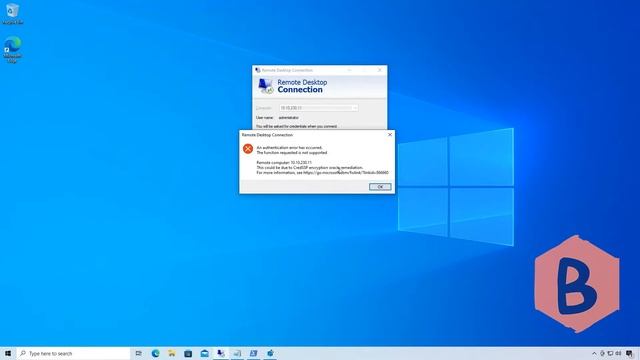This screenshot has width=640, height=360.
Task: Open the Action Center notifications icon
Action: tap(630, 353)
